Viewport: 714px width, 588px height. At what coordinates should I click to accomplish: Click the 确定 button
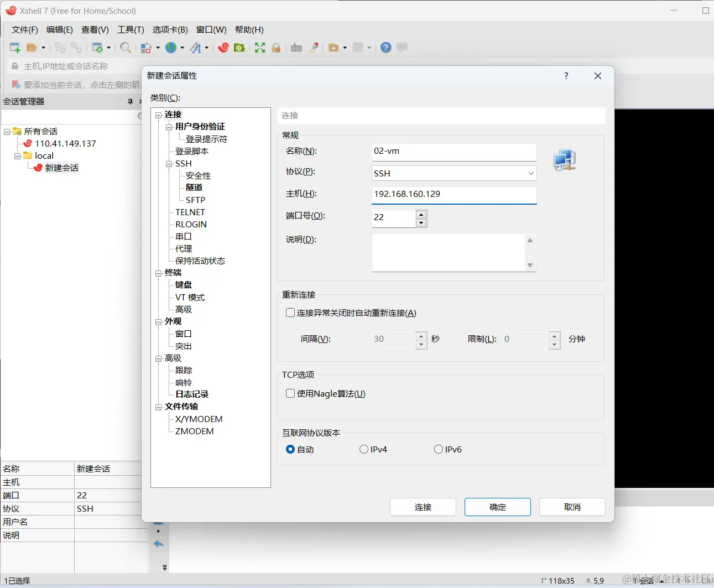498,507
